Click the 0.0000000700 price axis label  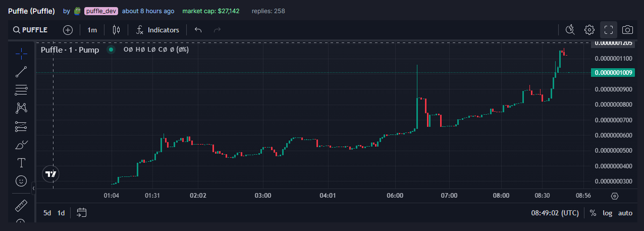613,120
